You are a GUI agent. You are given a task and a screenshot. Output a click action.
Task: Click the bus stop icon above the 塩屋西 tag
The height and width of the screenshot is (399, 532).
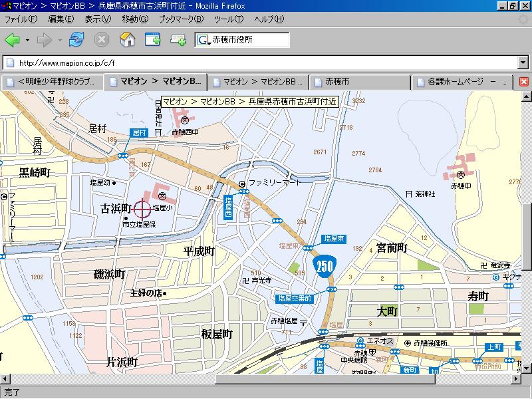(243, 192)
